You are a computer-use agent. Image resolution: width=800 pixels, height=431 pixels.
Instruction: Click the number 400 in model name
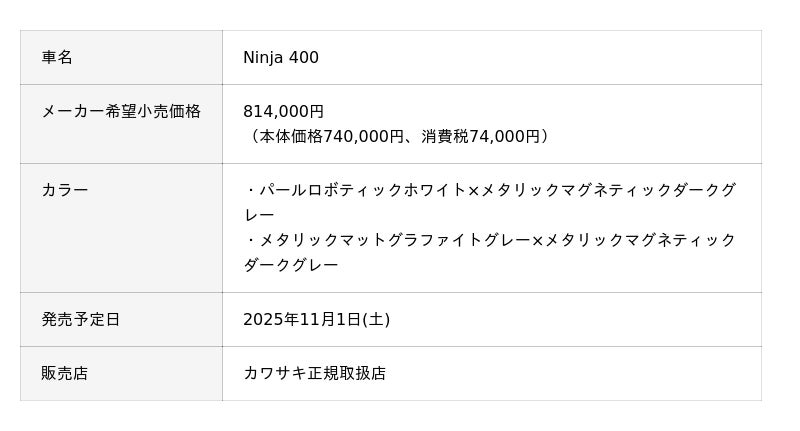303,58
